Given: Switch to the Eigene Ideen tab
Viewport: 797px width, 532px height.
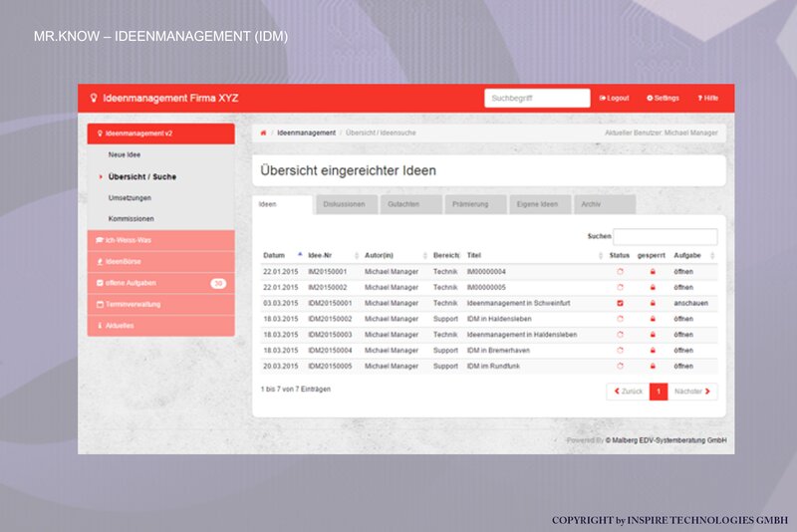Looking at the screenshot, I should pos(540,204).
